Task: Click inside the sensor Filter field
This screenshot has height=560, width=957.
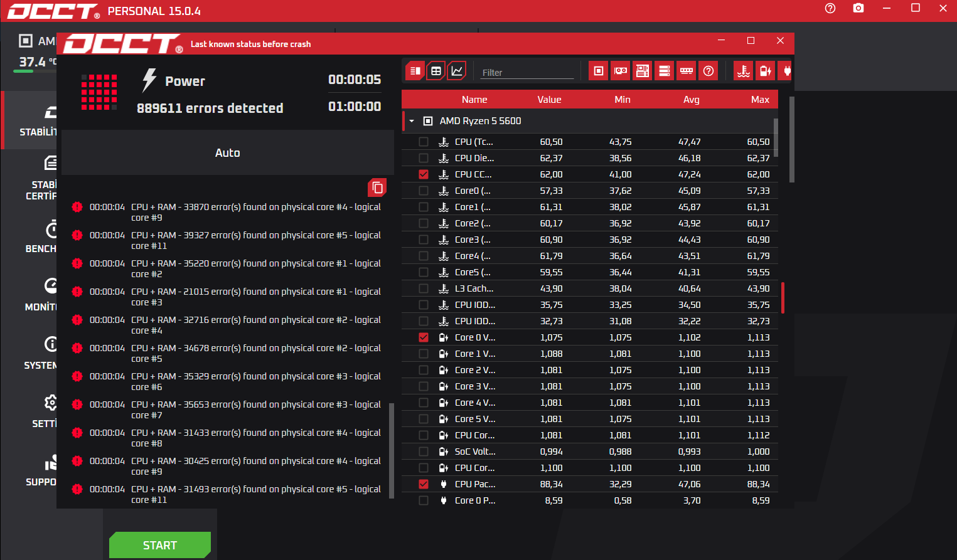Action: point(527,73)
